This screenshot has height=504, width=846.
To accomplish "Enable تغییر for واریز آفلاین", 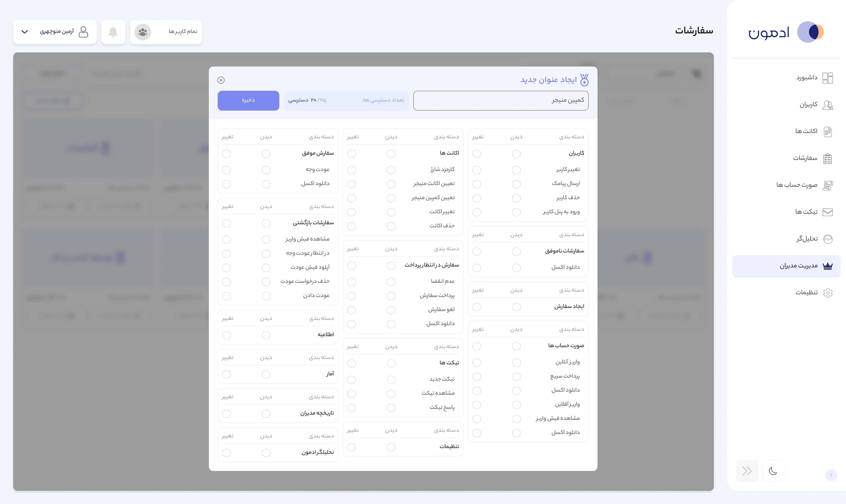I will click(476, 405).
